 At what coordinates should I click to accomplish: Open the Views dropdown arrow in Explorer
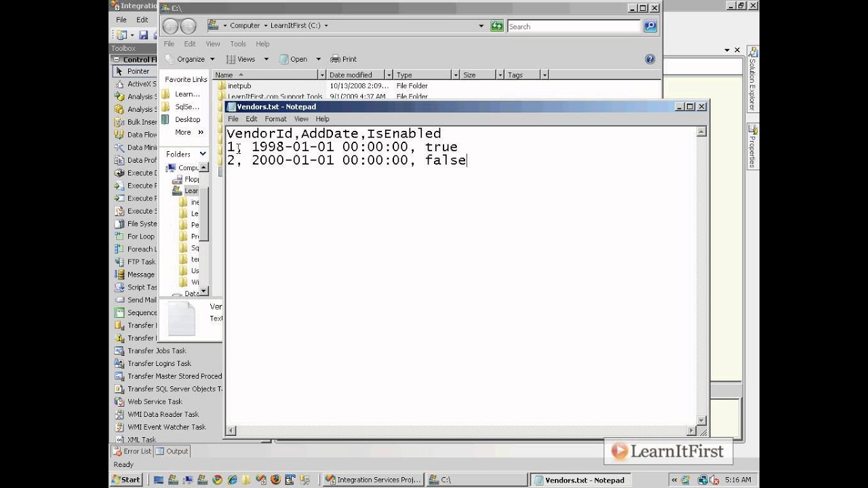[x=266, y=59]
